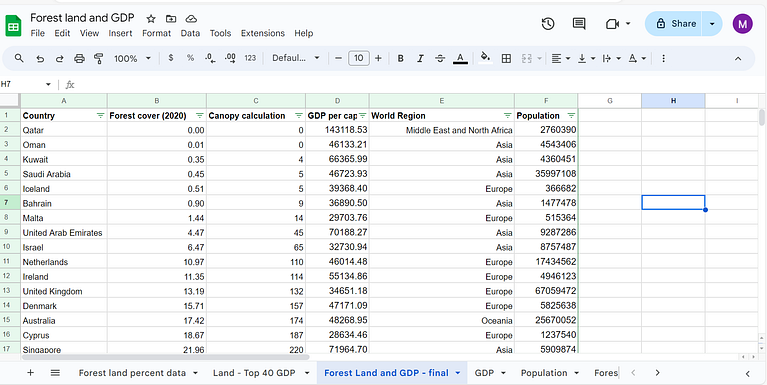The image size is (767, 385).
Task: Click the print icon in toolbar
Action: click(79, 59)
